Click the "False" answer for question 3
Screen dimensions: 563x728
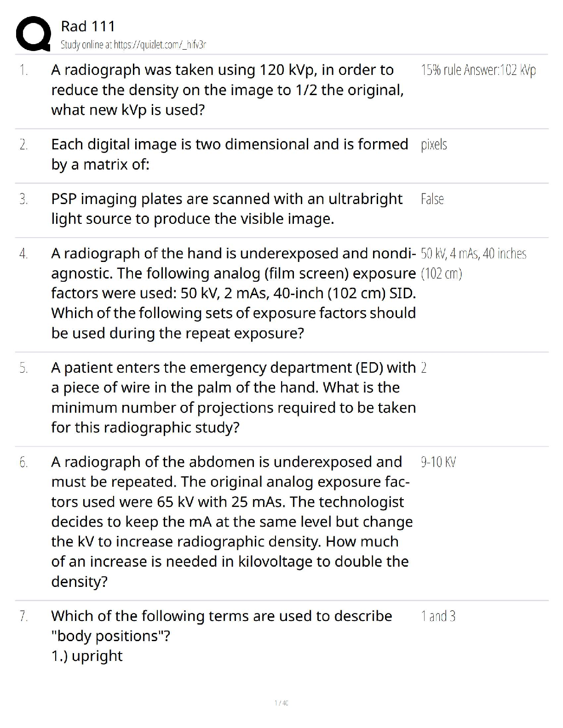pyautogui.click(x=432, y=199)
